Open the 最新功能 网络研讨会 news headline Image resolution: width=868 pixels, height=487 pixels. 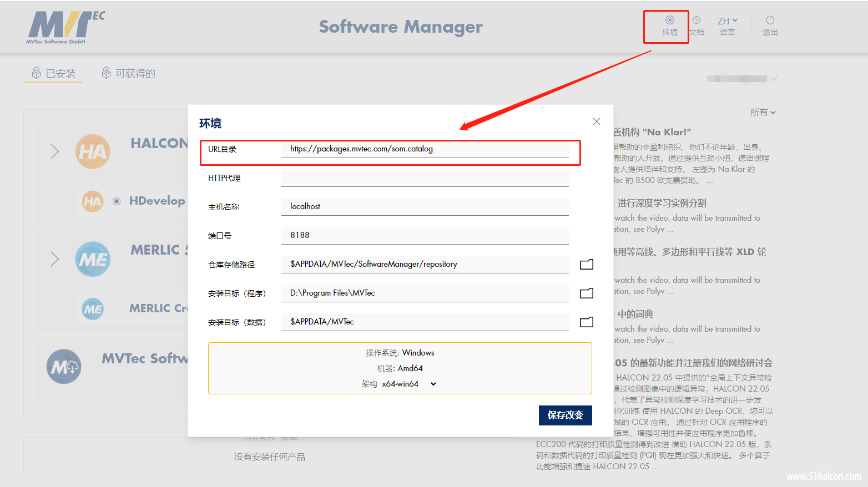coord(693,363)
